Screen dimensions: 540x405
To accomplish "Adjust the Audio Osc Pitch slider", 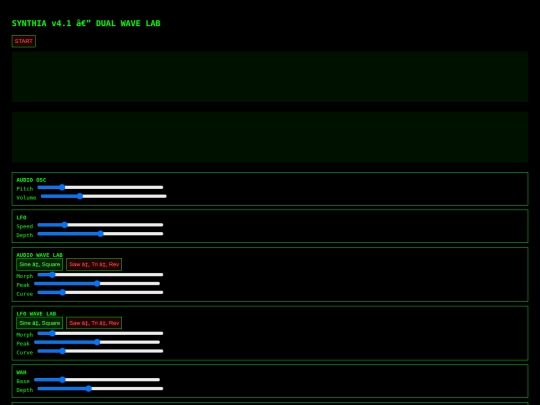I will click(100, 187).
